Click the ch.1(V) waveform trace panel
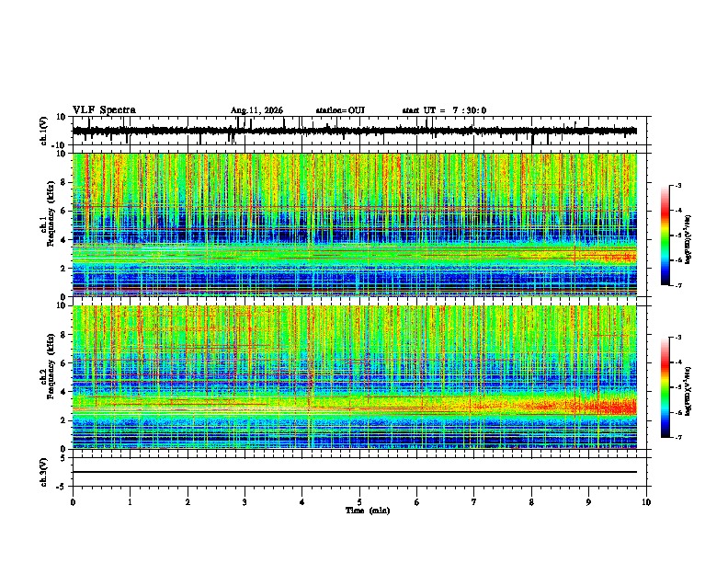The height and width of the screenshot is (563, 728). [x=361, y=131]
